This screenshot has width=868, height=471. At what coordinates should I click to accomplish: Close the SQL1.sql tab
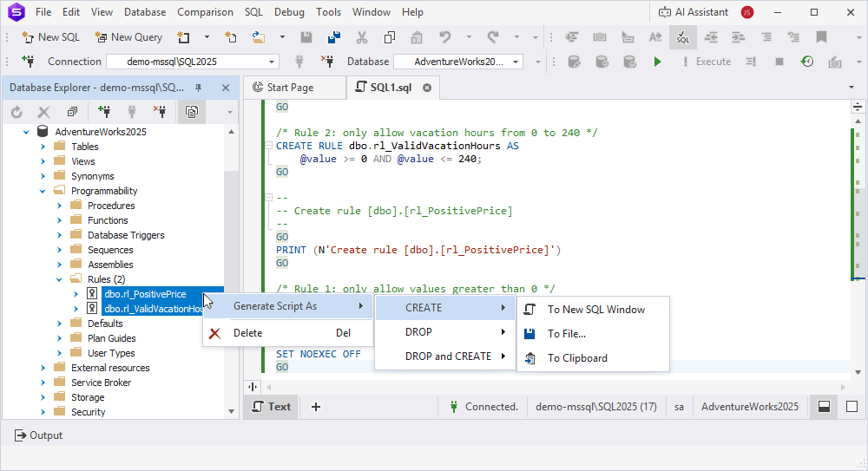[427, 88]
